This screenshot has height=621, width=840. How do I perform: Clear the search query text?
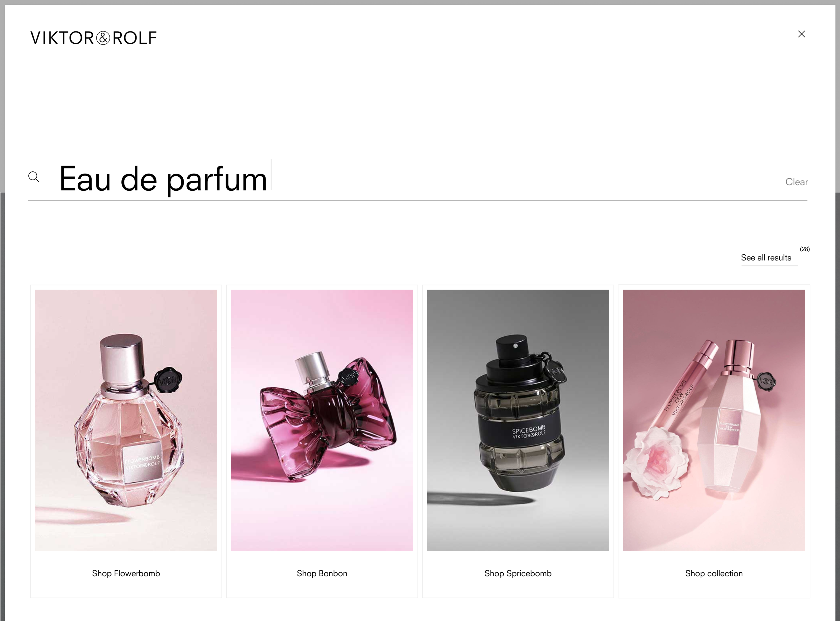point(796,182)
